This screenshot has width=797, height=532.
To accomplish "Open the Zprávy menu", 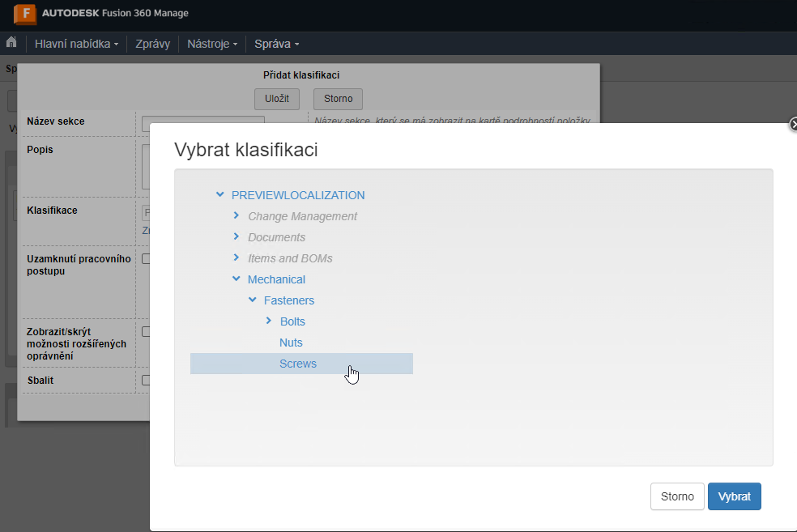I will pyautogui.click(x=152, y=44).
